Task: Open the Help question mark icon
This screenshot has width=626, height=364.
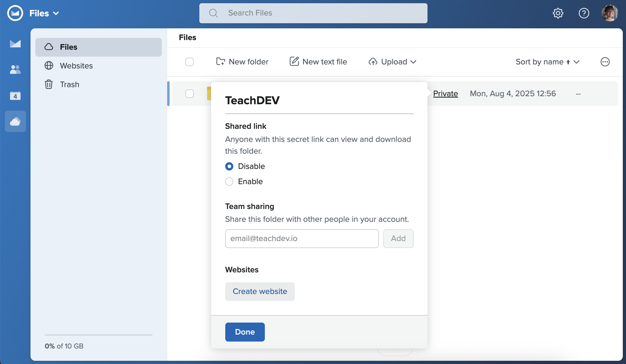Action: [584, 13]
